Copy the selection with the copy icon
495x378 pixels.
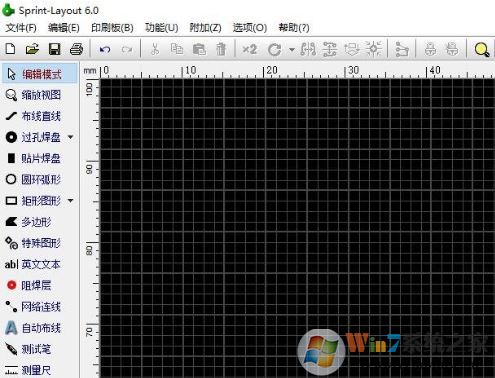tap(177, 49)
